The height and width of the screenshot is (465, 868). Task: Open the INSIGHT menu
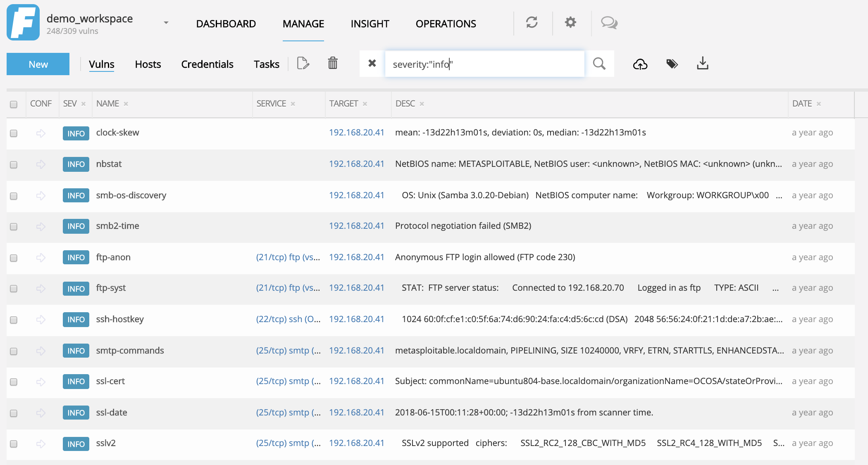click(x=370, y=24)
